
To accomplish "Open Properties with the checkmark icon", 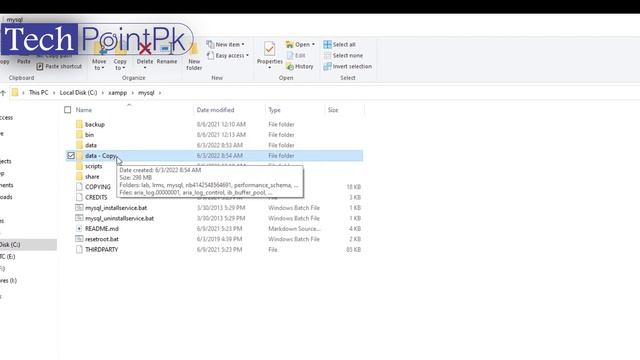I will [x=269, y=49].
